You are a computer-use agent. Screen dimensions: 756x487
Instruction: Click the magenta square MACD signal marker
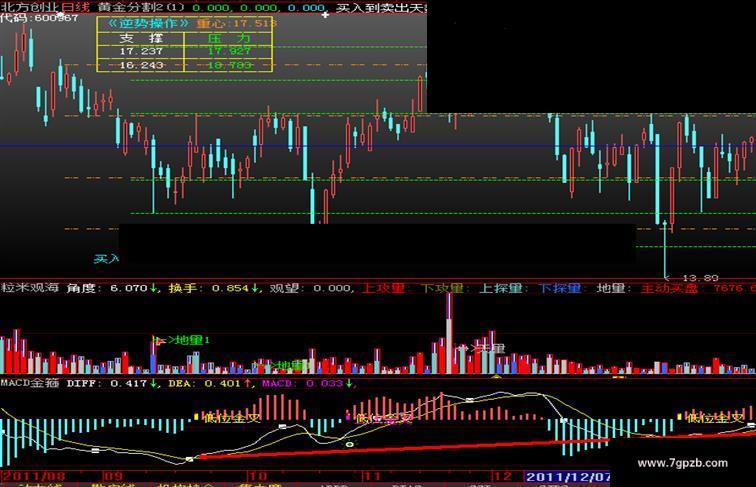tap(347, 416)
